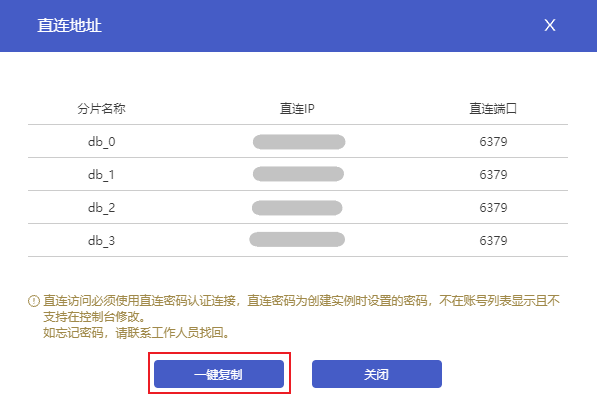Click the 关闭 button
This screenshot has height=406, width=597.
point(377,374)
